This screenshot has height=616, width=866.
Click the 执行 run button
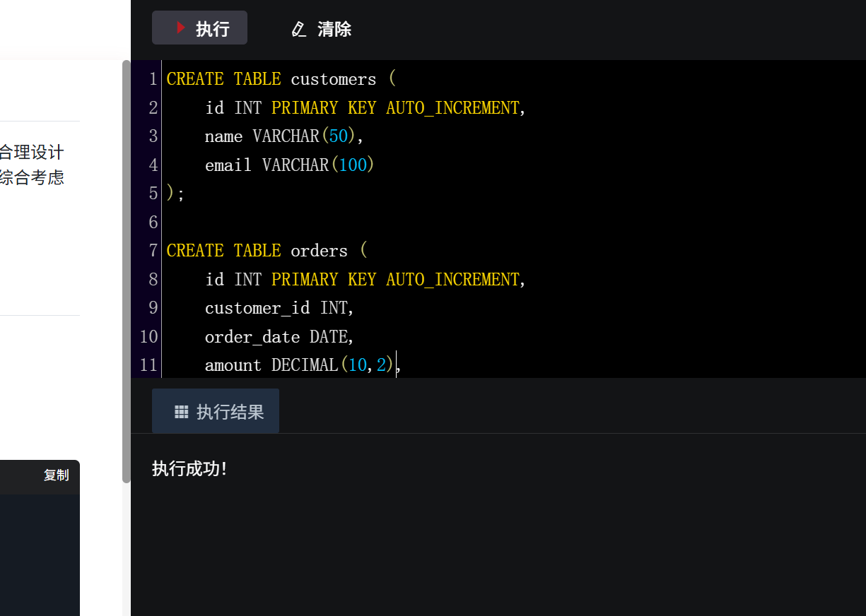(199, 28)
